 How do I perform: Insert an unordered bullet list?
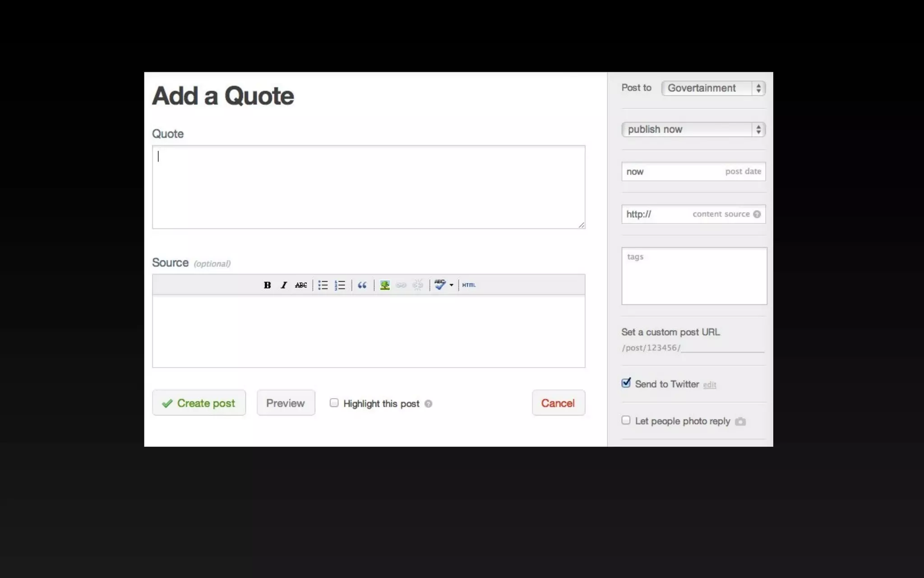click(323, 285)
